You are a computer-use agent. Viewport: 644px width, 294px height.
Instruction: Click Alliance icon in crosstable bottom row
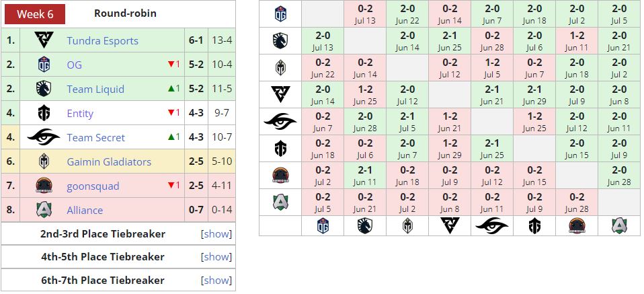click(x=618, y=225)
